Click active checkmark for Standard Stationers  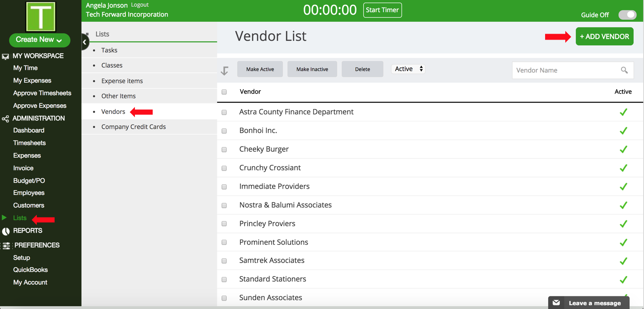[623, 280]
